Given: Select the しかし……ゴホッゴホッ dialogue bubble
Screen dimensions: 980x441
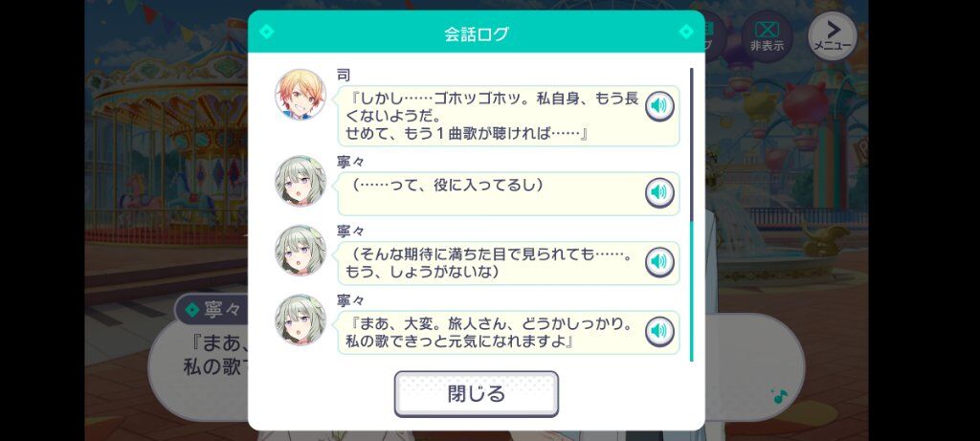Looking at the screenshot, I should pyautogui.click(x=508, y=116).
